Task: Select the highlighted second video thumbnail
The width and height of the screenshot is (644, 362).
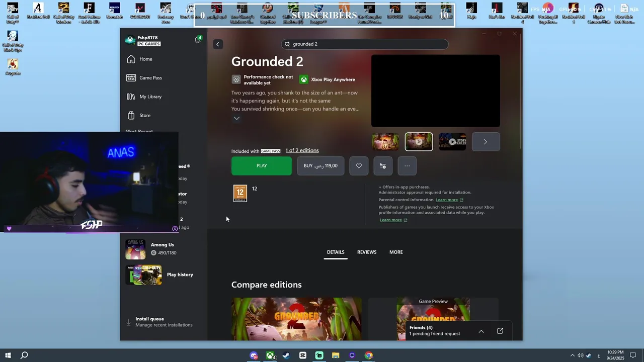Action: [x=419, y=142]
